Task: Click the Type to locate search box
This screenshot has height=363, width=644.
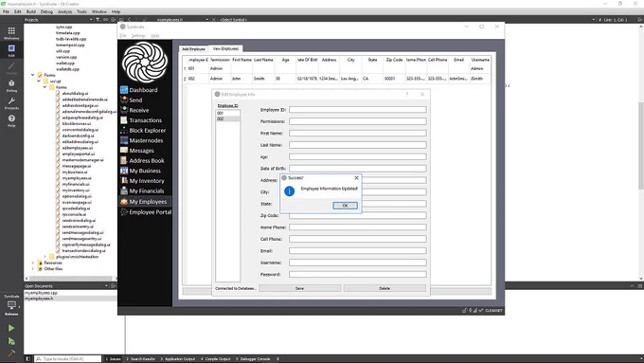Action: (x=67, y=359)
